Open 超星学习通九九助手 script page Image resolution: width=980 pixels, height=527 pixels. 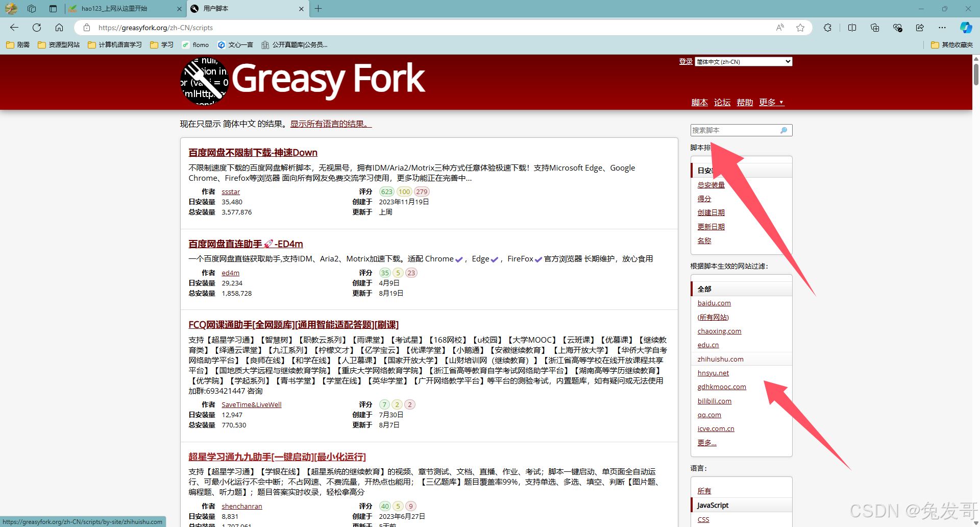point(277,457)
